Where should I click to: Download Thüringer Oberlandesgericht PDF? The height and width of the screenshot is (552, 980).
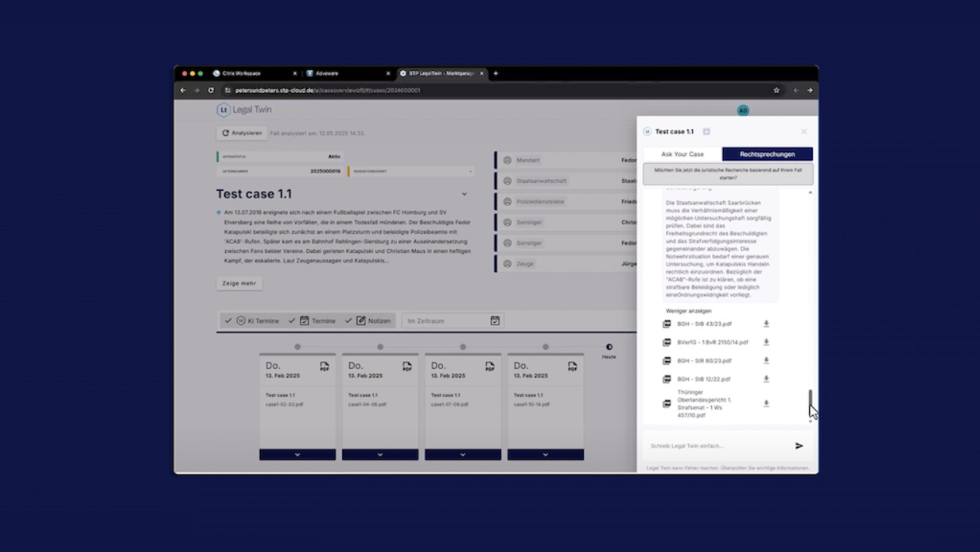[766, 403]
